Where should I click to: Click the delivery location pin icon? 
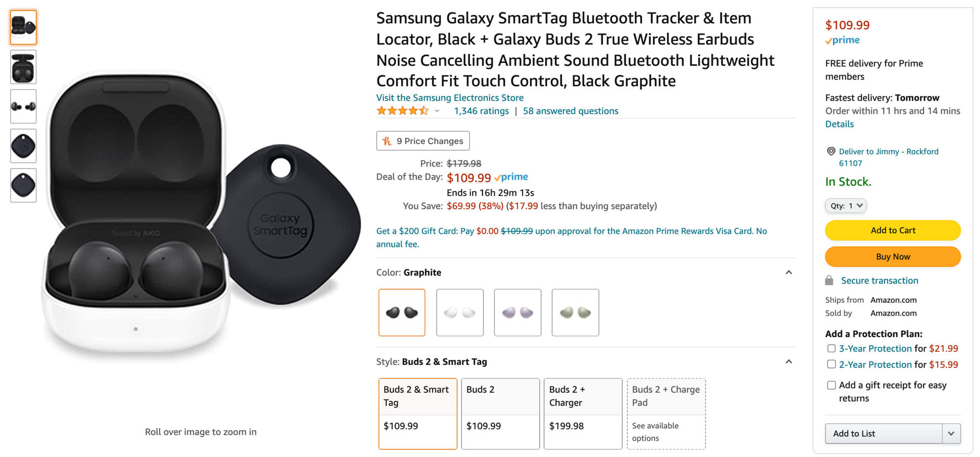[x=831, y=151]
